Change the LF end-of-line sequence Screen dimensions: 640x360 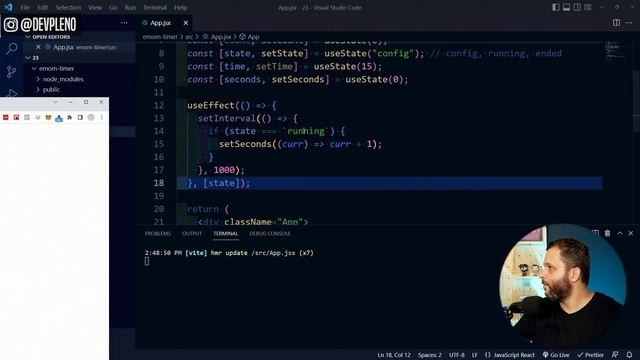pos(474,355)
